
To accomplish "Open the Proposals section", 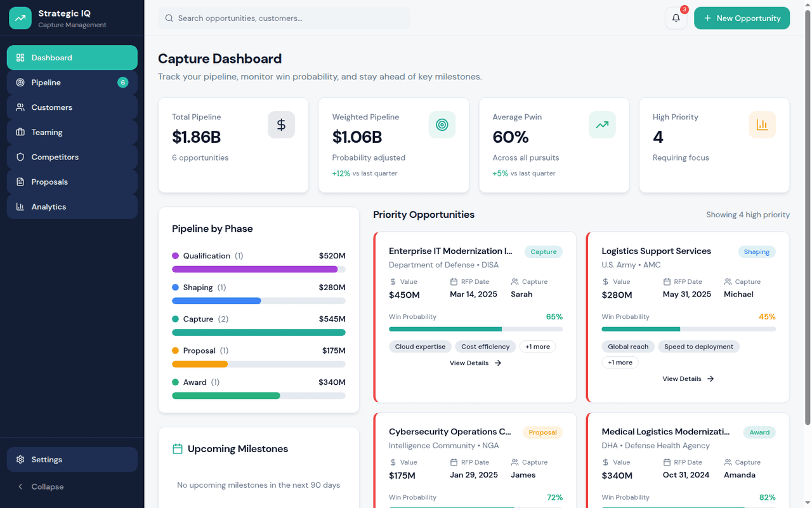I will click(72, 182).
